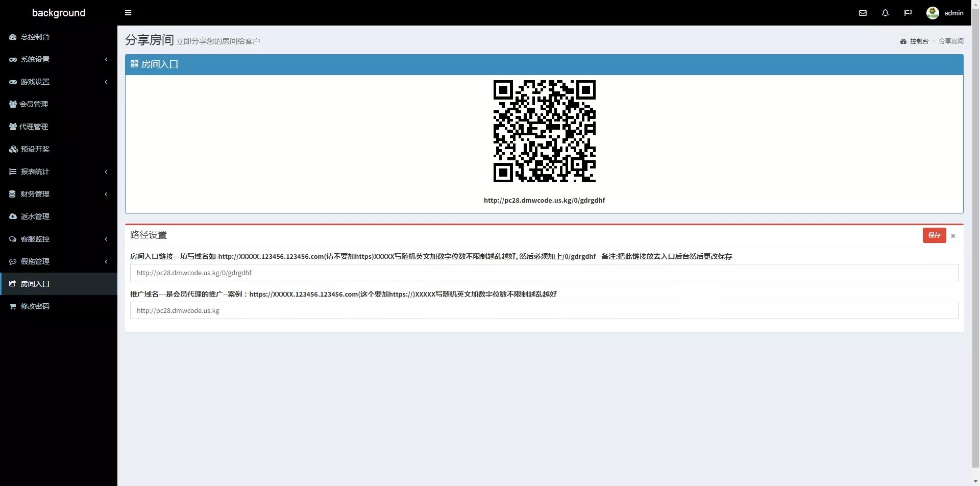Toggle the hamburger sidebar menu icon

(x=128, y=13)
